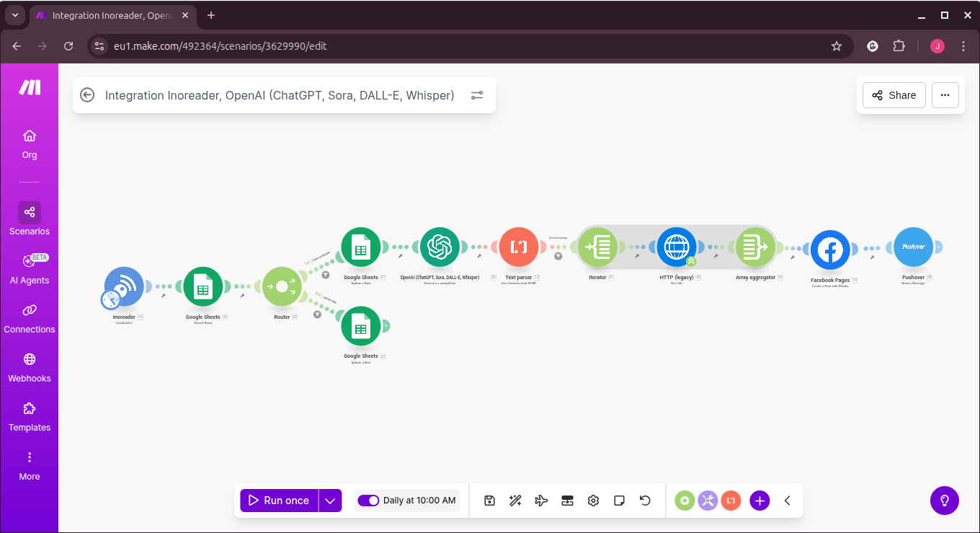Switch to the Scenarios sidebar section

point(29,219)
